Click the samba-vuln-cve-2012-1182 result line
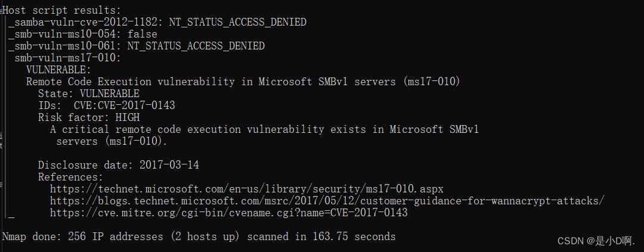The height and width of the screenshot is (252, 644). click(x=157, y=22)
